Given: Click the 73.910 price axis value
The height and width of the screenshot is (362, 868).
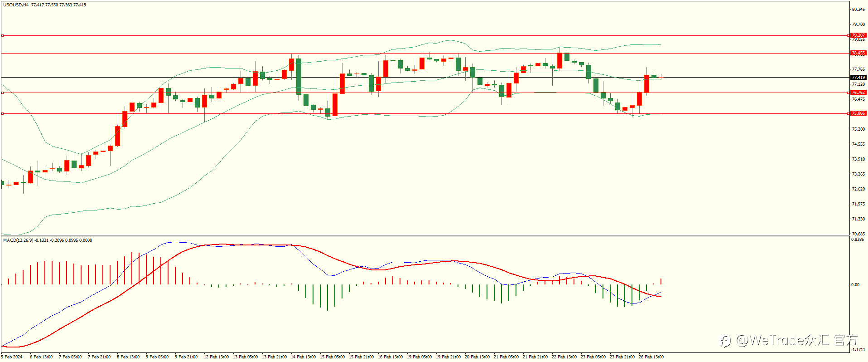Looking at the screenshot, I should [x=858, y=159].
